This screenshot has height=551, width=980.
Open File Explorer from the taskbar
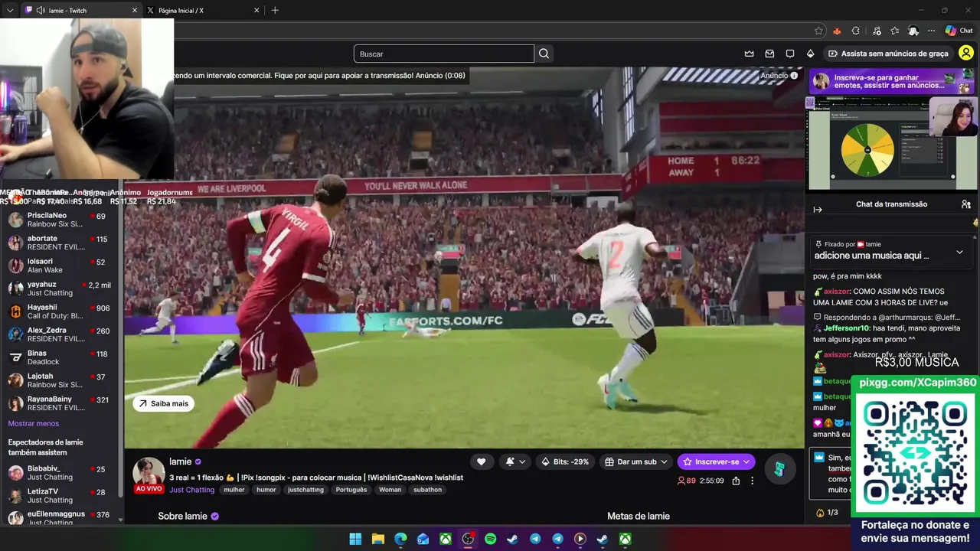point(377,539)
